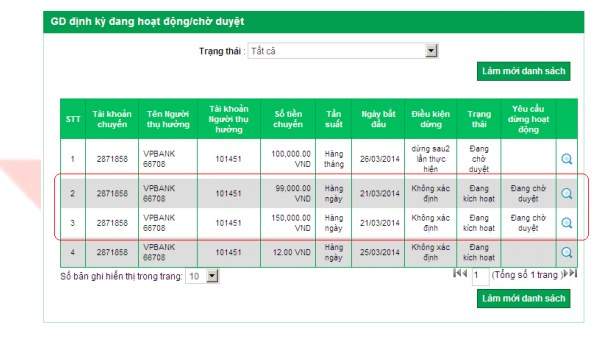Viewport: 605px width, 363px height.
Task: Open details magnifier for 12.00 VND row
Action: (x=566, y=252)
